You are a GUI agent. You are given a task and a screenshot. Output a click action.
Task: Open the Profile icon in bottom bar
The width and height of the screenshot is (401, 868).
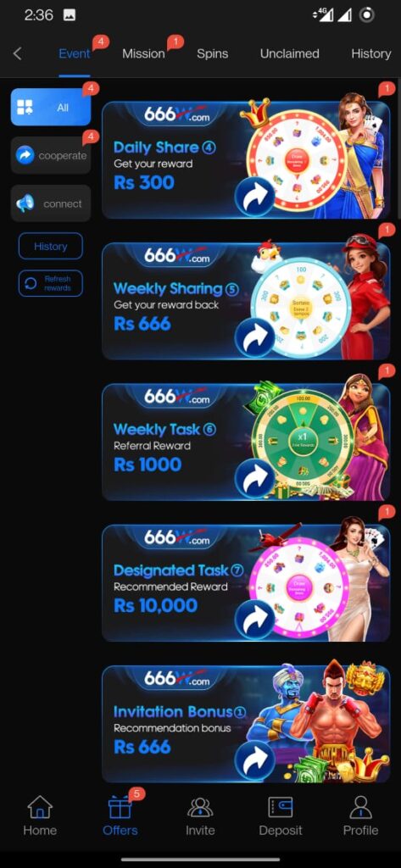point(360,808)
